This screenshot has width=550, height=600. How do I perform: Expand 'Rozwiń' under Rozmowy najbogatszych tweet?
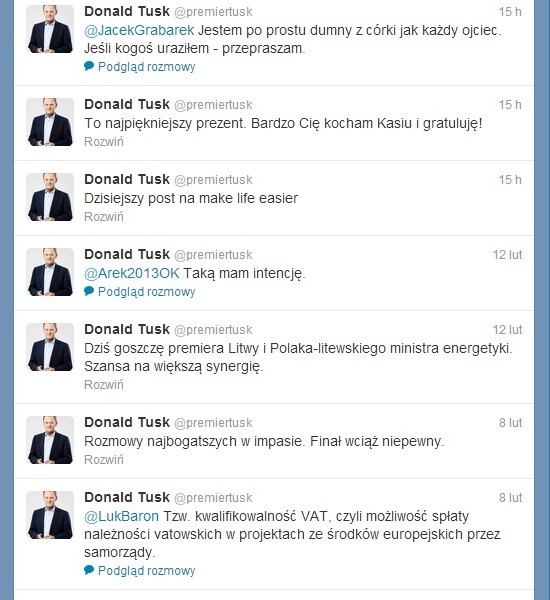[104, 460]
